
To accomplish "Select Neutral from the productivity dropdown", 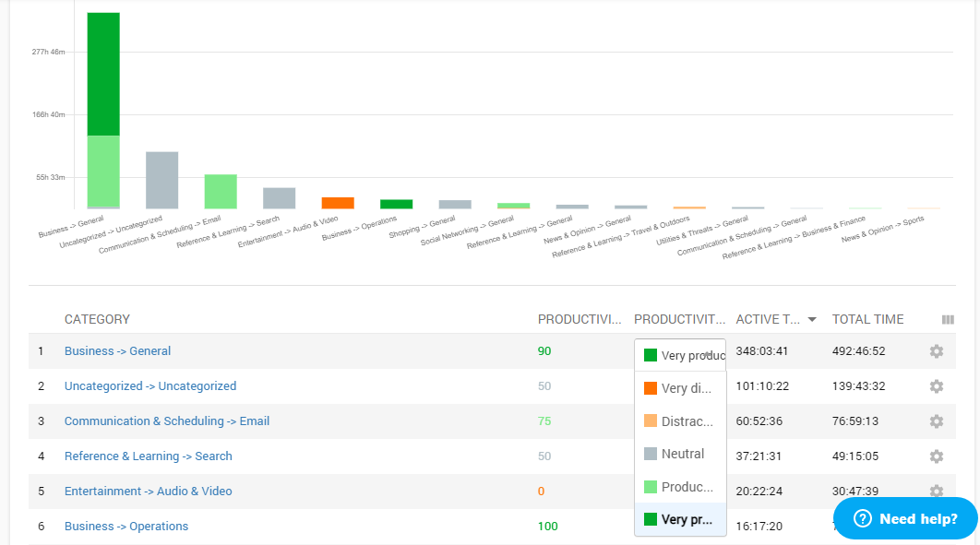I will 683,453.
